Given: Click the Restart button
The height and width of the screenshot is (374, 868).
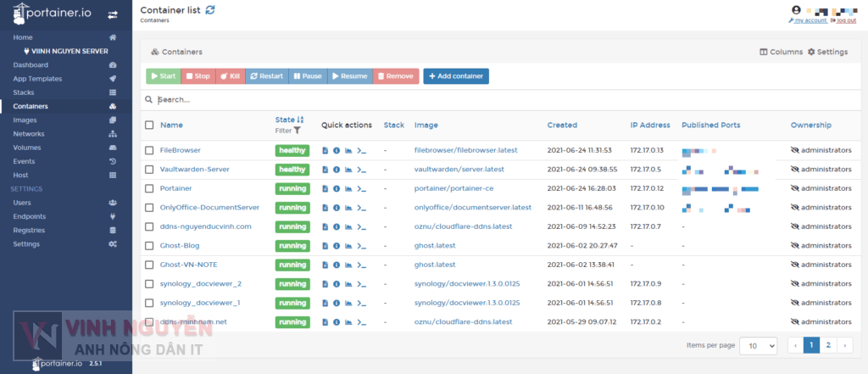Looking at the screenshot, I should click(x=267, y=76).
